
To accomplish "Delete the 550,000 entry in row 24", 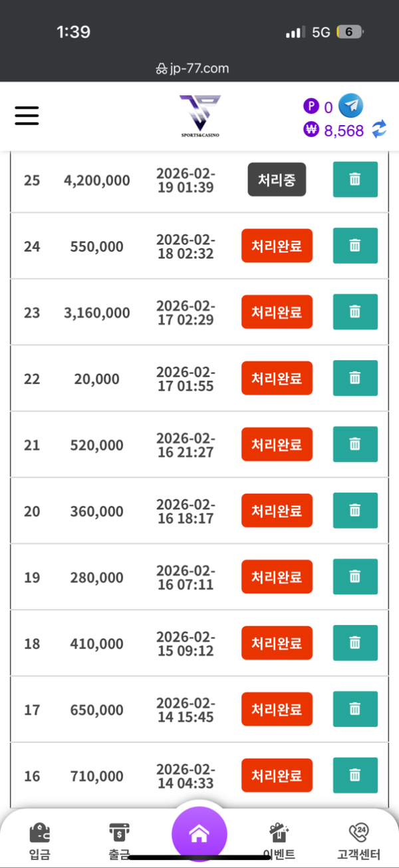I will point(355,246).
